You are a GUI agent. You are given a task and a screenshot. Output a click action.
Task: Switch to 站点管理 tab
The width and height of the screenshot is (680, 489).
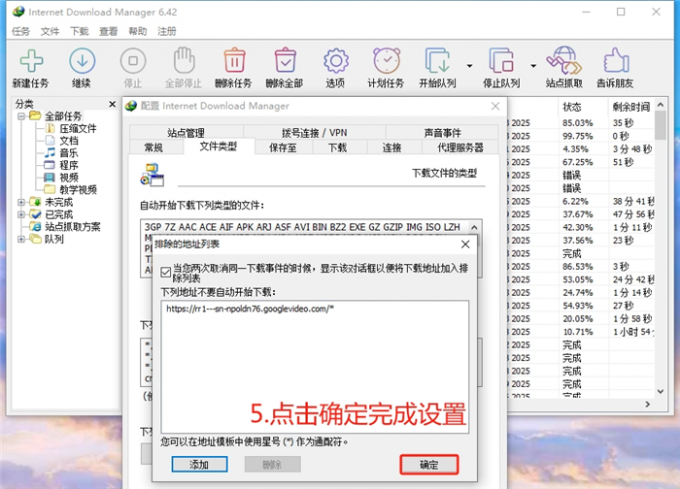pos(186,132)
